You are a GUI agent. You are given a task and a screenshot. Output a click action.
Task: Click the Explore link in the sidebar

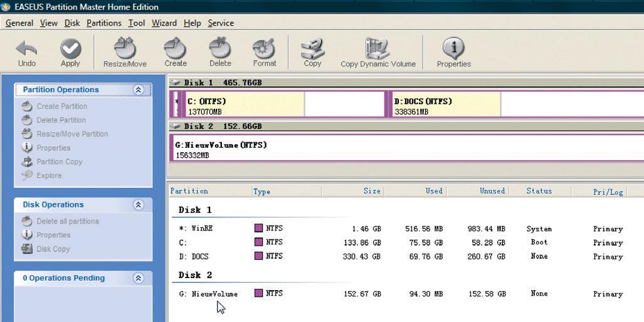(x=49, y=175)
